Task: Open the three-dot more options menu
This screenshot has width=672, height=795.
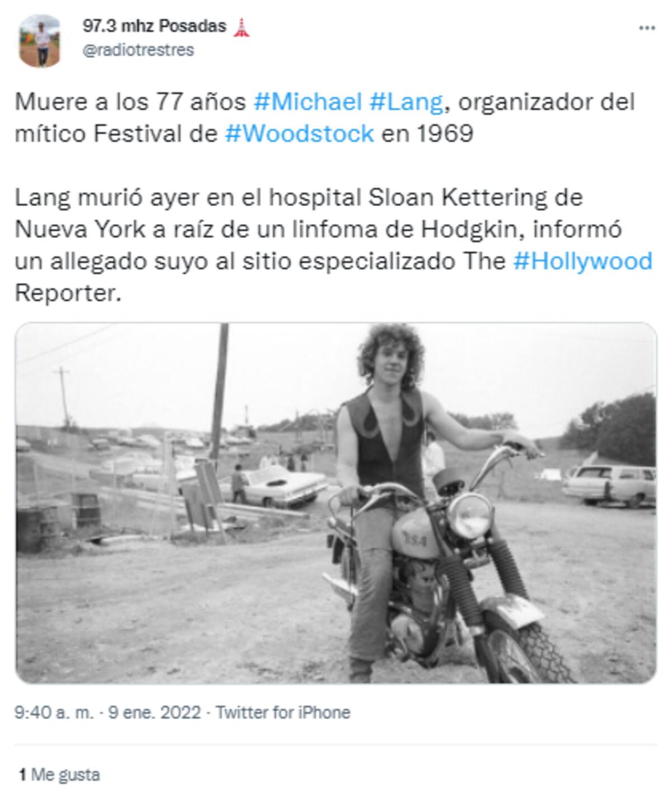Action: tap(647, 27)
